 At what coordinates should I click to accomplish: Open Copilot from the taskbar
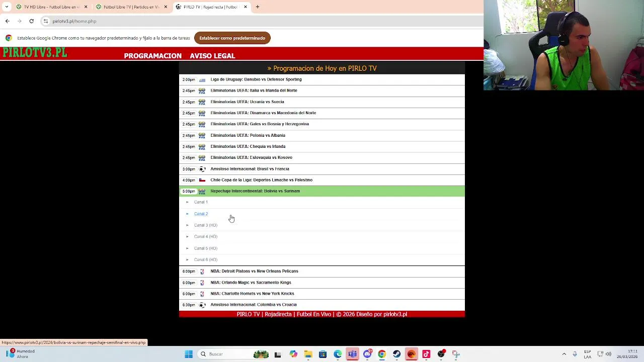pyautogui.click(x=293, y=354)
